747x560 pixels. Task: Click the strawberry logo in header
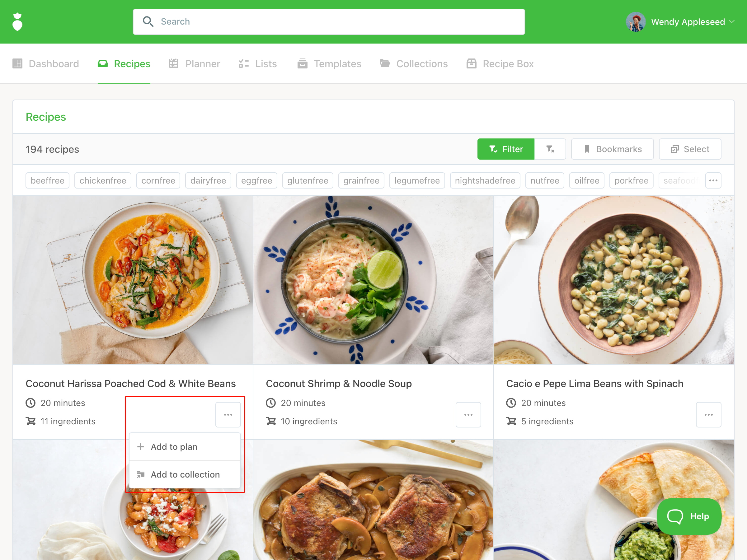click(17, 22)
